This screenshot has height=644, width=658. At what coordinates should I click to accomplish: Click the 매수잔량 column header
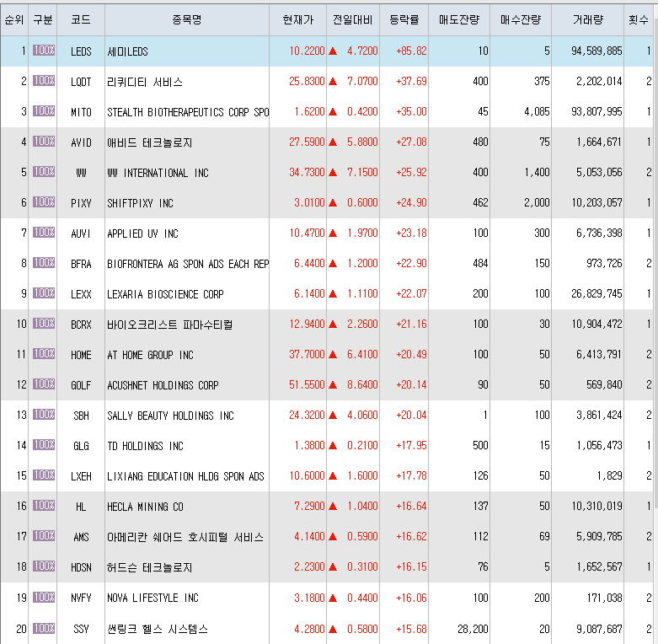click(x=521, y=19)
